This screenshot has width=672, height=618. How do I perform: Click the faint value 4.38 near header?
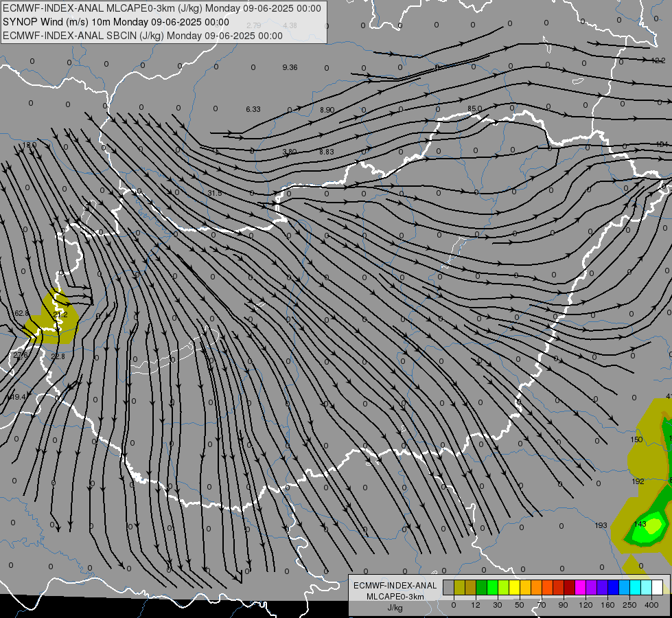tap(290, 25)
